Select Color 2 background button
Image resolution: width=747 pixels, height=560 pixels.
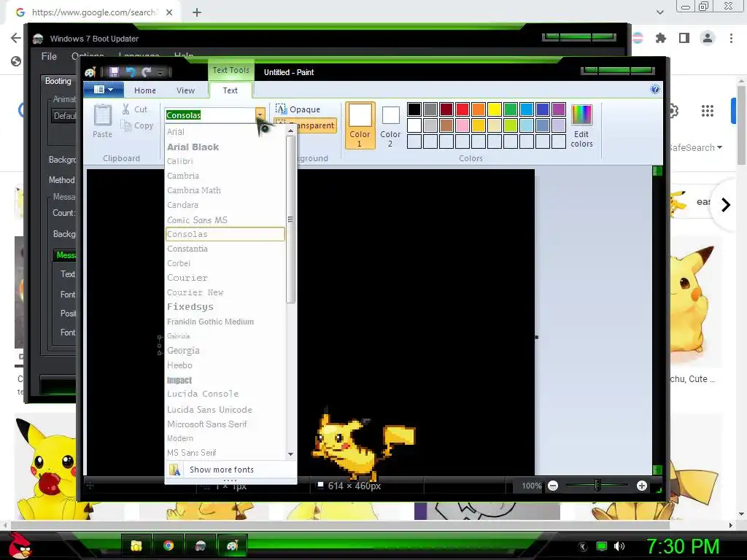click(390, 125)
